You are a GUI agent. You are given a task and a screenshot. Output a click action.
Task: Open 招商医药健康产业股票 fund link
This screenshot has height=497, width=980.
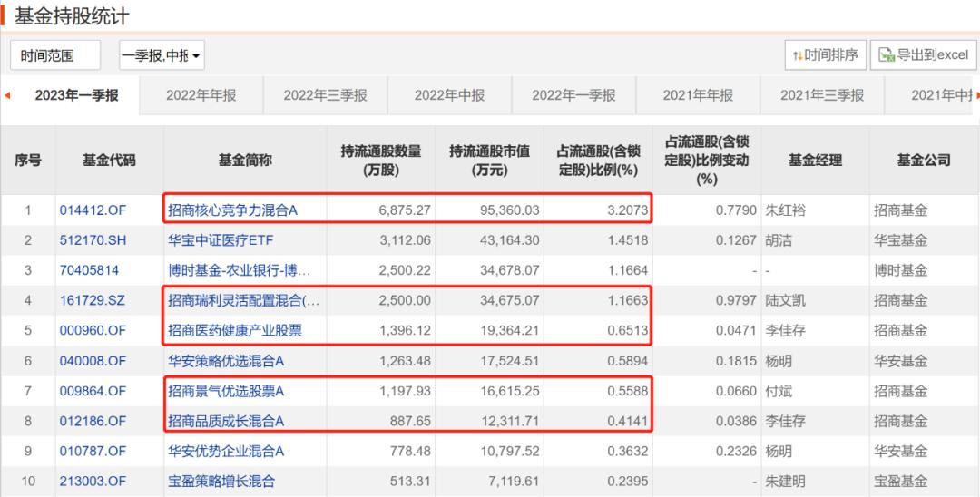tap(235, 330)
